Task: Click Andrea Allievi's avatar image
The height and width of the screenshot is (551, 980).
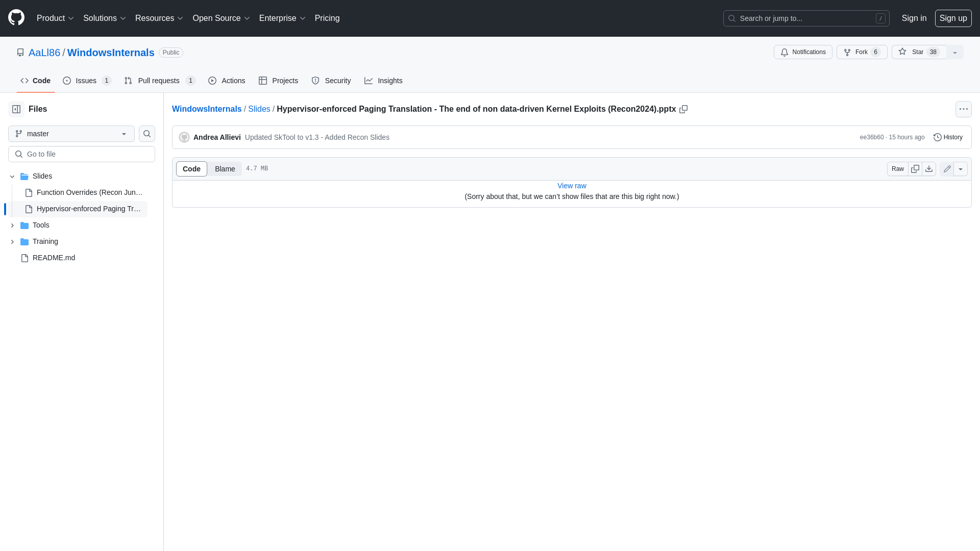Action: point(184,137)
